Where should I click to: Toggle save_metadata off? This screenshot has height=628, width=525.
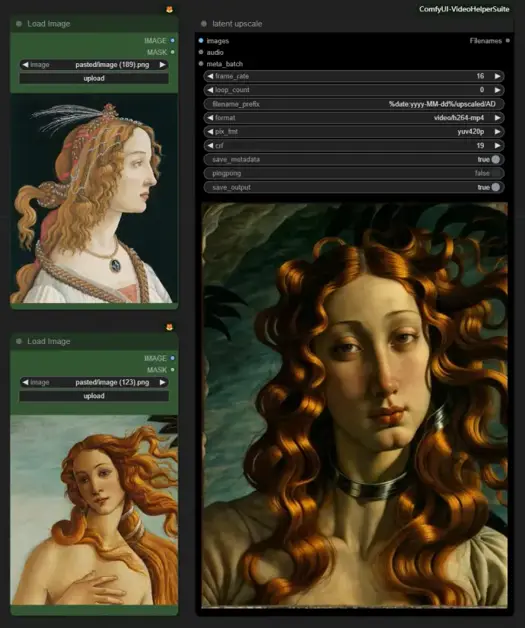(495, 159)
